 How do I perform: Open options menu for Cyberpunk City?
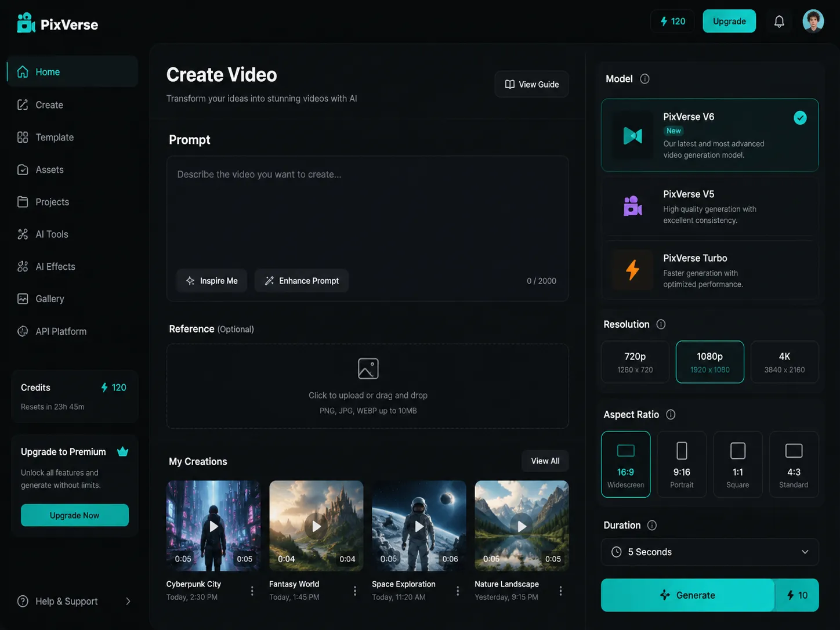pyautogui.click(x=252, y=591)
